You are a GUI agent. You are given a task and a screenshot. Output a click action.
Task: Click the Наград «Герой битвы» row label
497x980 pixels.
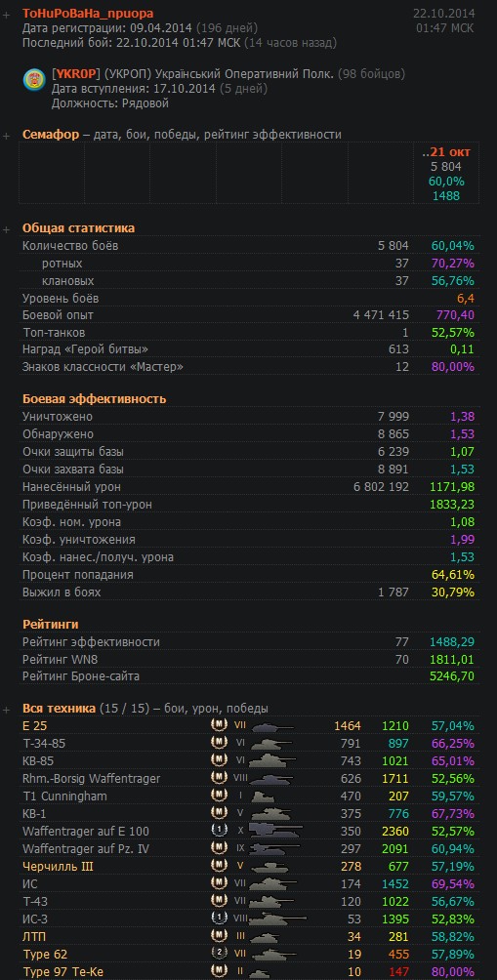86,349
